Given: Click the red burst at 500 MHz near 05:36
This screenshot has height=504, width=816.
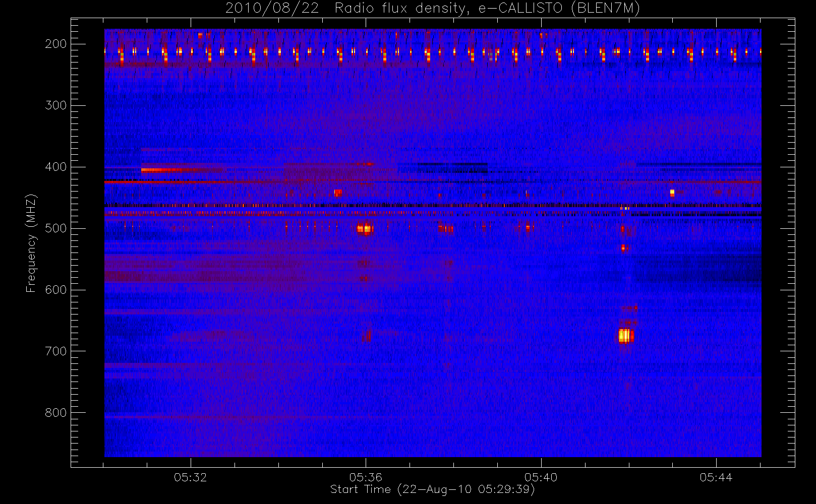Looking at the screenshot, I should (x=364, y=229).
